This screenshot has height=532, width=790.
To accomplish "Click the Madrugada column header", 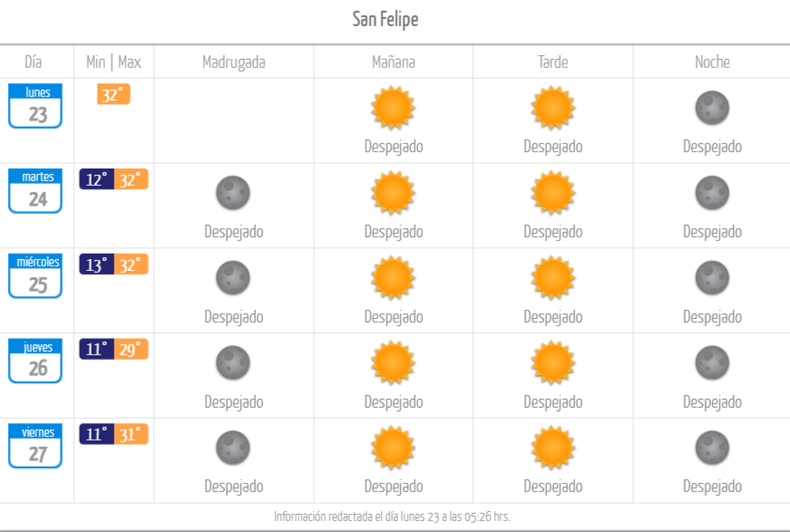I will [x=234, y=62].
